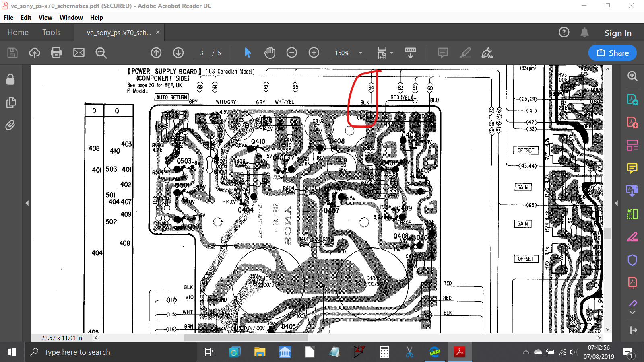Switch to the Tools tab
644x362 pixels.
coord(51,32)
